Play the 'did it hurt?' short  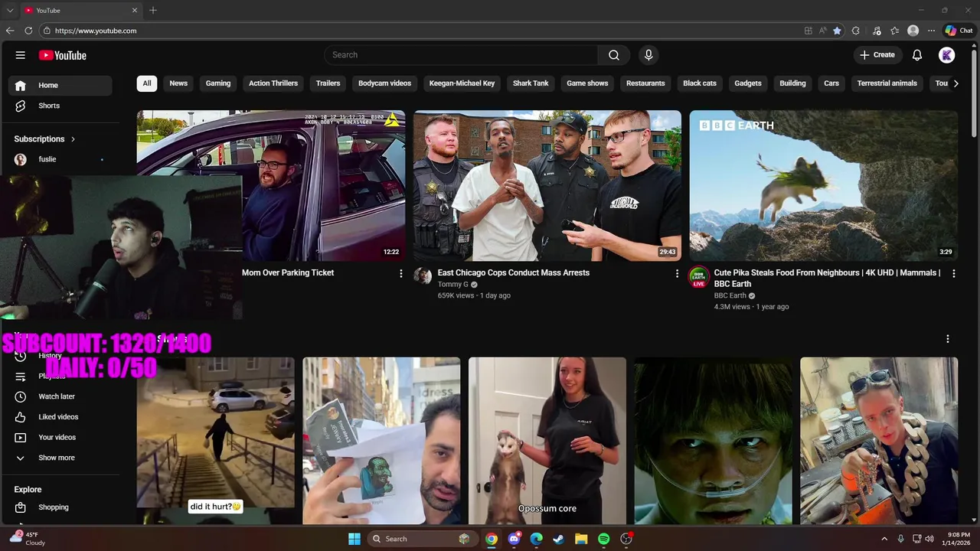point(216,441)
